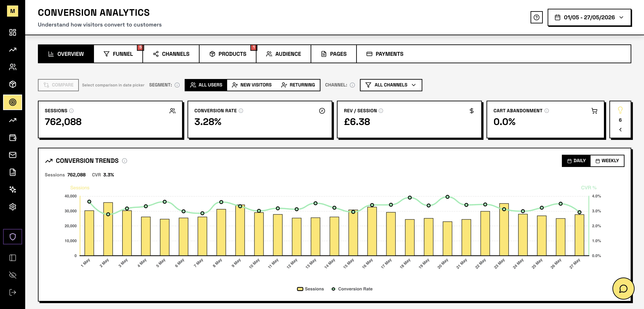Switch to the Products tab
The image size is (644, 309).
(x=228, y=54)
